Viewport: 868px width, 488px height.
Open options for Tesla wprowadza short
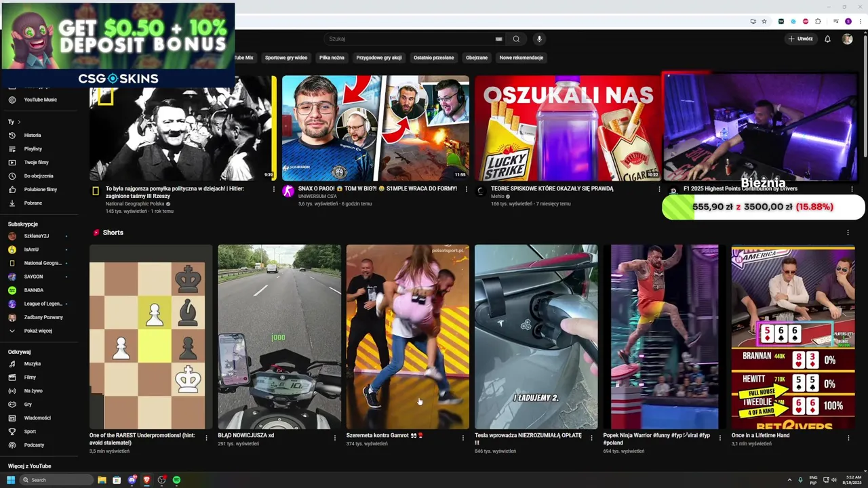point(591,438)
